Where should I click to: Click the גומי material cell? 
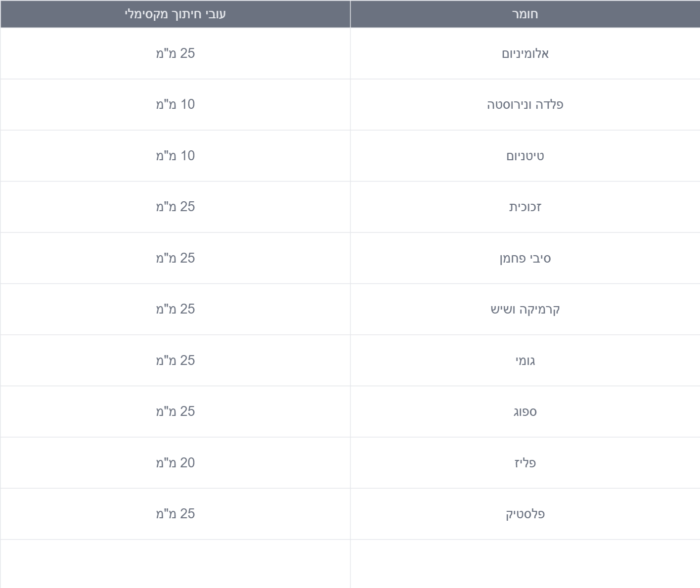[x=525, y=361]
